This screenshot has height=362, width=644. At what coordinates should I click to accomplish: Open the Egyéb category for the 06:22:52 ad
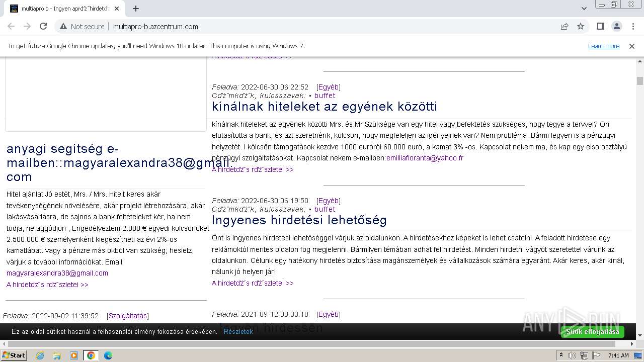[328, 87]
